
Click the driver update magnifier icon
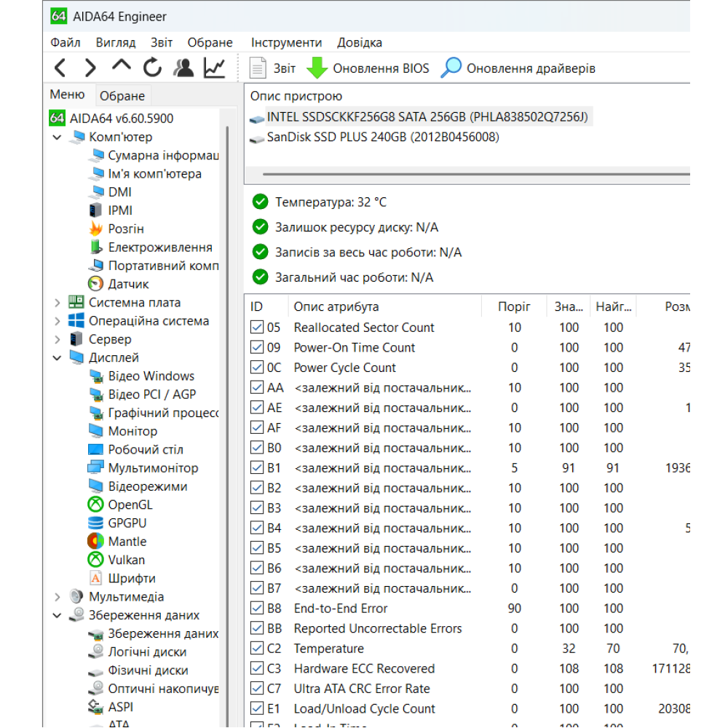(x=451, y=68)
